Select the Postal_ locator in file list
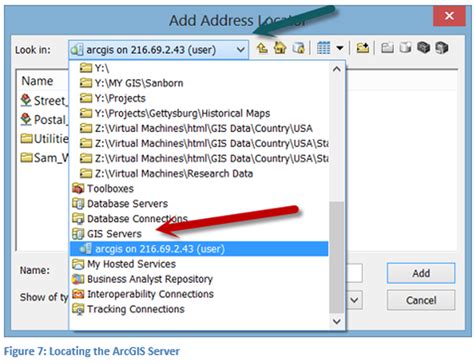 (x=44, y=119)
